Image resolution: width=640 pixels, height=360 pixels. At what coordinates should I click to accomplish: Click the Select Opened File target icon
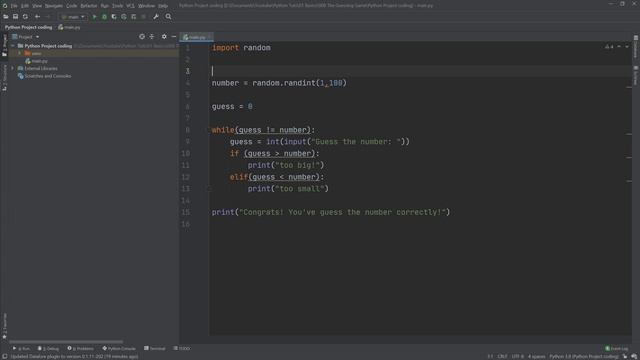point(142,37)
